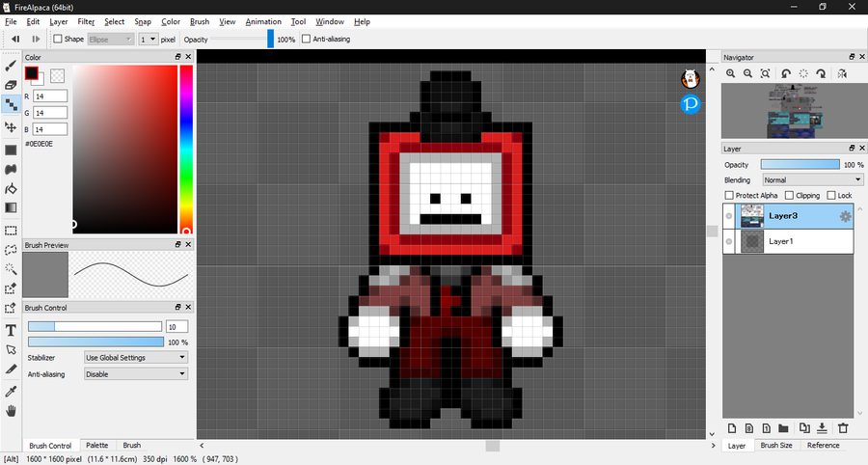Duplicate the current layer
This screenshot has height=465, width=868.
click(x=804, y=428)
